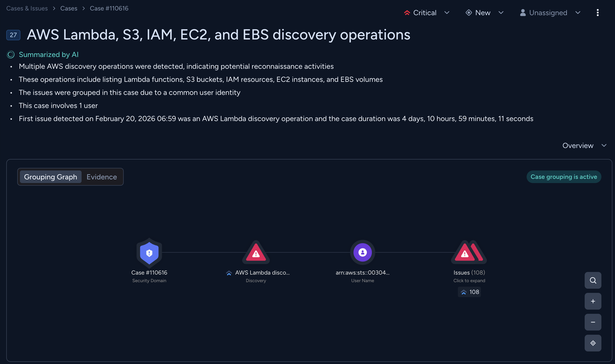
Task: Open the Critical severity dropdown
Action: pos(426,13)
